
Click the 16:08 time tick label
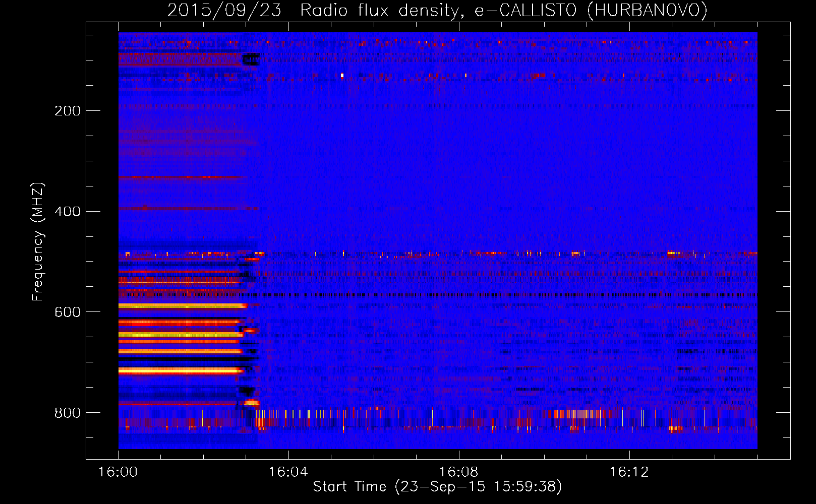(x=458, y=472)
